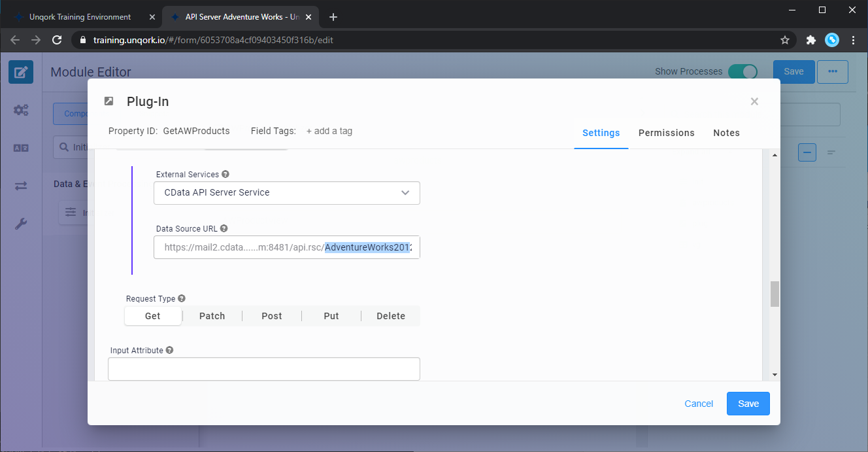Click the Module Editor pencil icon in sidebar
868x452 pixels.
point(21,72)
